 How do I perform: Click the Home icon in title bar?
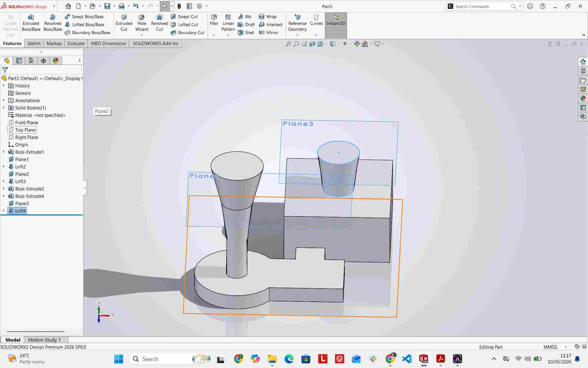click(68, 6)
